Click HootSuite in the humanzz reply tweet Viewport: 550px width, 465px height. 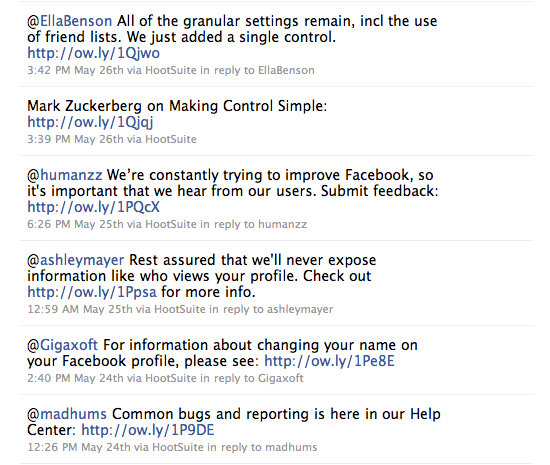pyautogui.click(x=171, y=224)
